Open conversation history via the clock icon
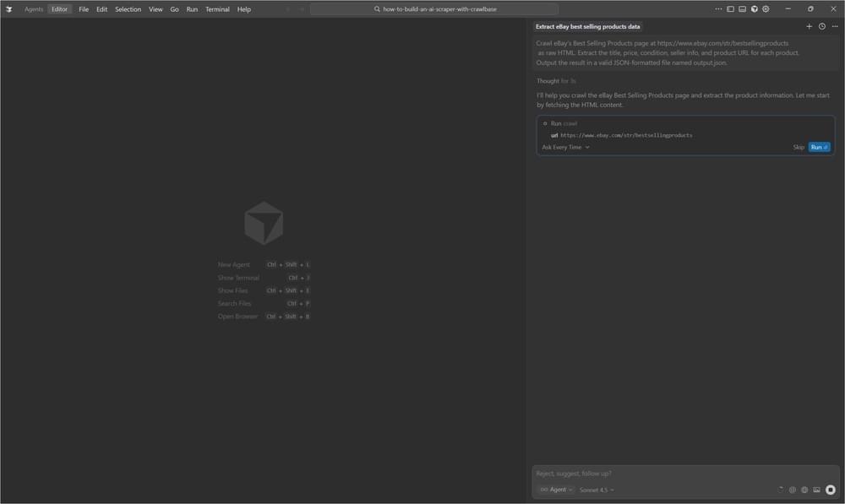Image resolution: width=845 pixels, height=504 pixels. [821, 26]
